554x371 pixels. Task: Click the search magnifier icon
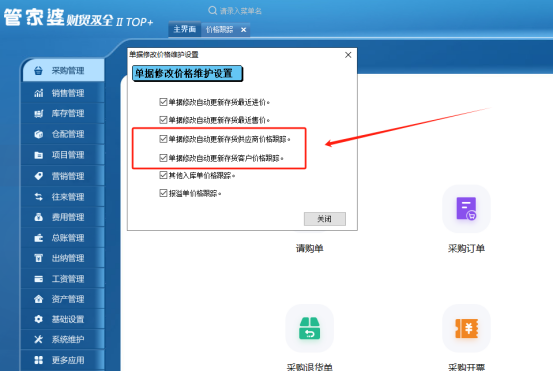[x=212, y=11]
